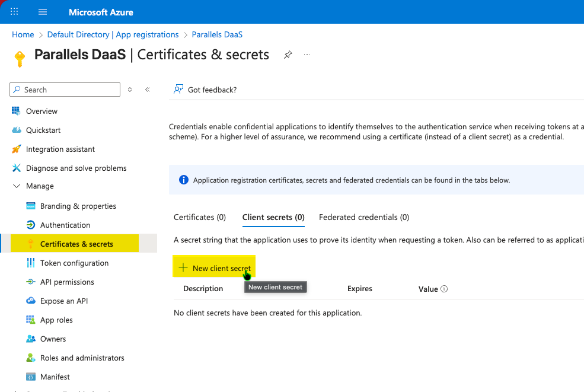Expand or collapse all sidebar menu groups
Screen dimensions: 584x392
pyautogui.click(x=130, y=90)
